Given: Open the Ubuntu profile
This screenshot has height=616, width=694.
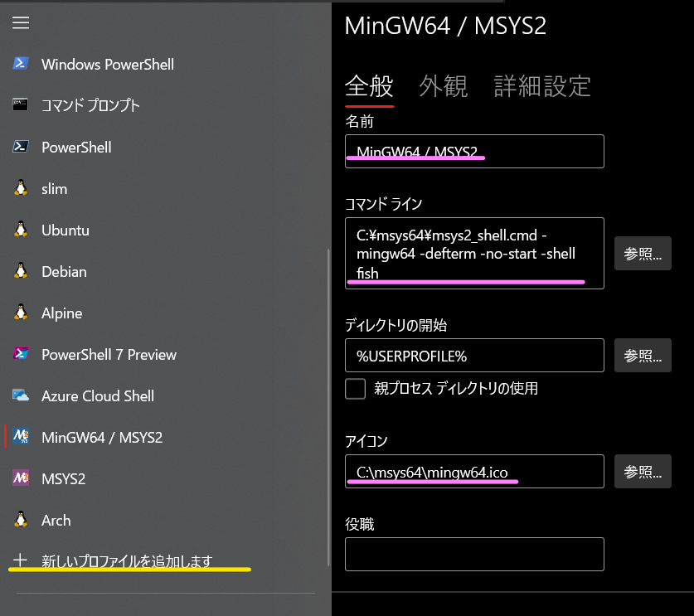Looking at the screenshot, I should point(166,230).
